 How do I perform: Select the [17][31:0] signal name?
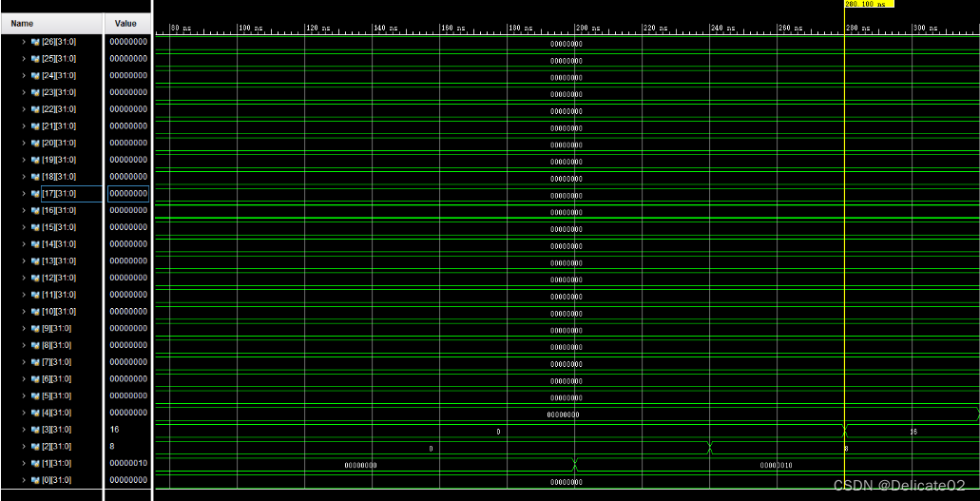[x=59, y=194]
